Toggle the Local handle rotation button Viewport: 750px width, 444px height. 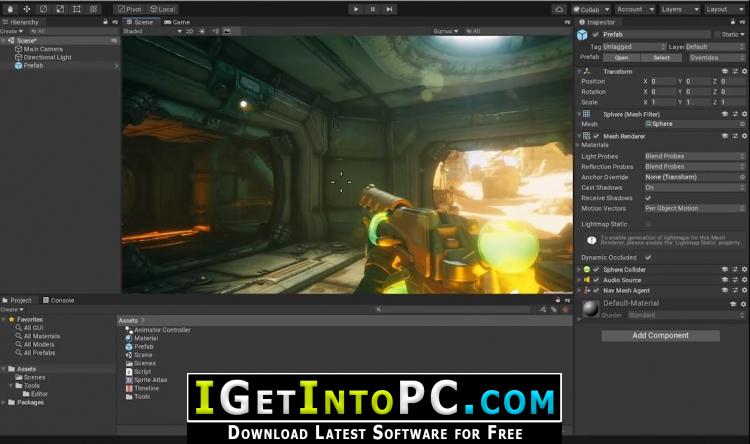point(163,9)
